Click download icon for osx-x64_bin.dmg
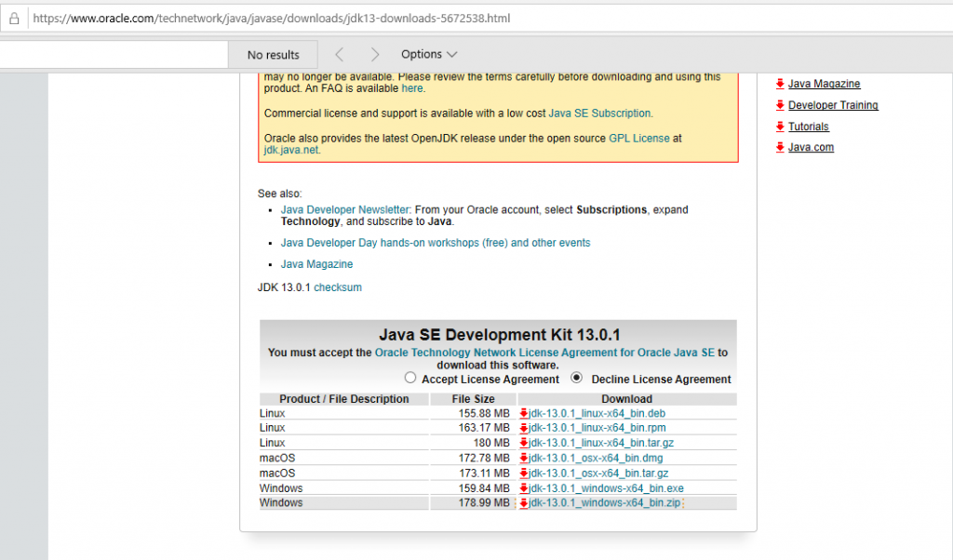Viewport: 953px width, 560px height. [523, 459]
